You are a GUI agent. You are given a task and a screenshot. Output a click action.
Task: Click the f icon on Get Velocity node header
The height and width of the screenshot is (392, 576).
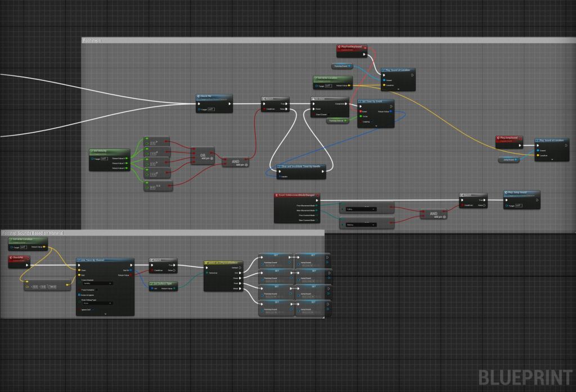pos(92,151)
